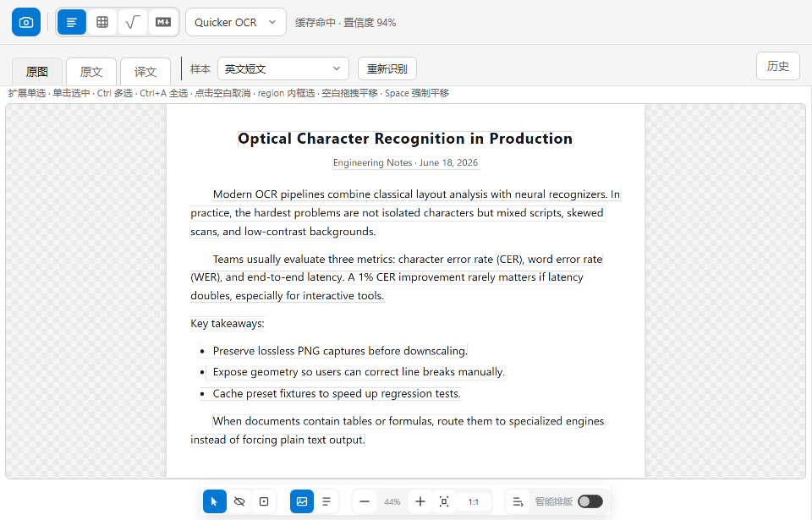The image size is (812, 520).
Task: Toggle hide overlay boxes eye icon
Action: (239, 501)
